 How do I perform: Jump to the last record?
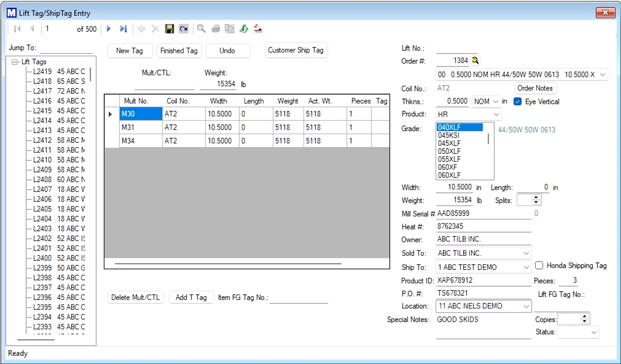(123, 29)
